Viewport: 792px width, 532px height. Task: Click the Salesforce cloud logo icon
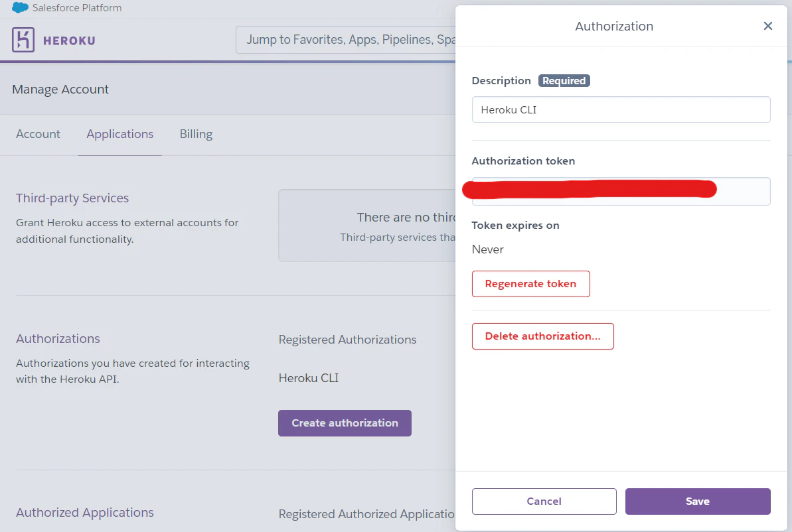tap(20, 7)
